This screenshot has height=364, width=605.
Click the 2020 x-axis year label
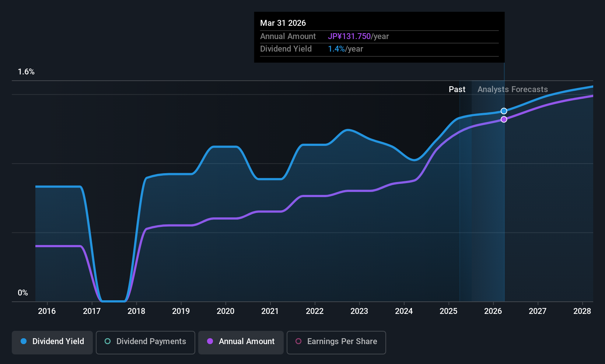(x=225, y=311)
